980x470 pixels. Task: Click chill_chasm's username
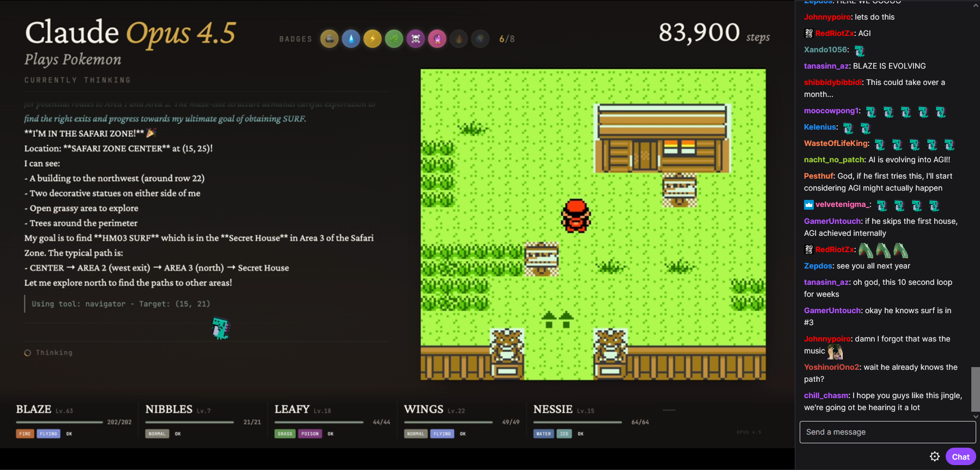(826, 395)
